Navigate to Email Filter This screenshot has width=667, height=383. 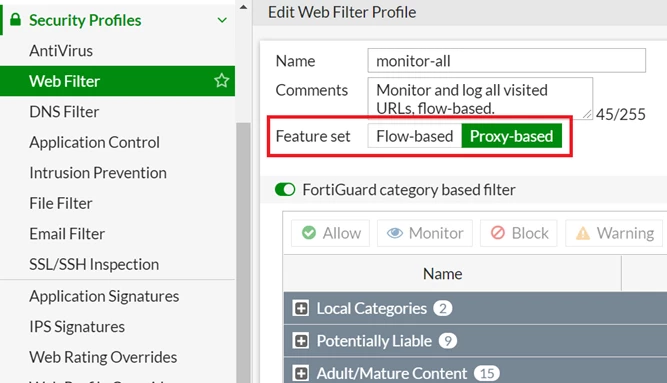pyautogui.click(x=67, y=234)
